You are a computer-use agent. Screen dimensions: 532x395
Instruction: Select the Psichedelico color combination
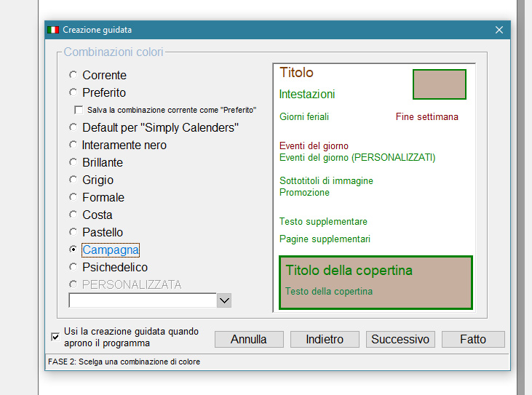[x=73, y=267]
